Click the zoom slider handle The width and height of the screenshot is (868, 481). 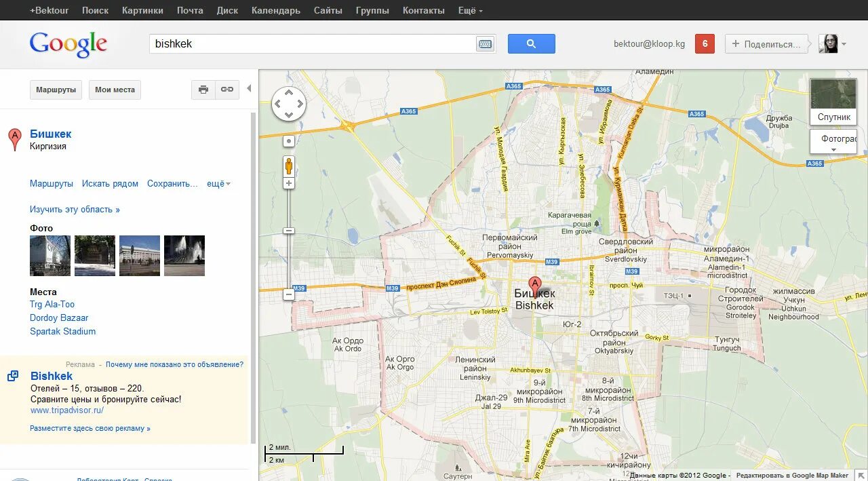289,231
